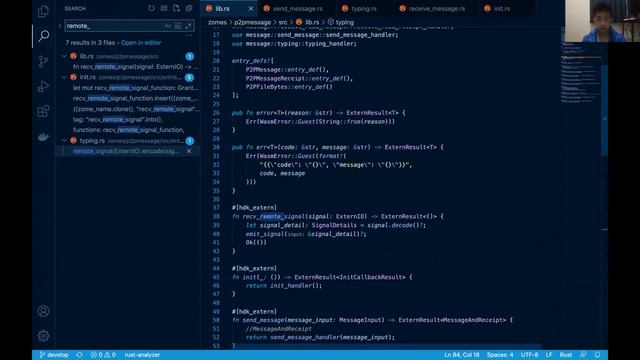
Task: Click the lib.rs breadcrumb segment
Action: tap(308, 22)
